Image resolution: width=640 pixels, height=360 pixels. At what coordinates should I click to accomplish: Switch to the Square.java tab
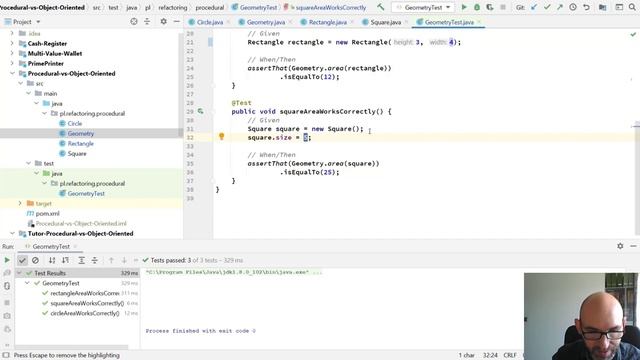(385, 22)
